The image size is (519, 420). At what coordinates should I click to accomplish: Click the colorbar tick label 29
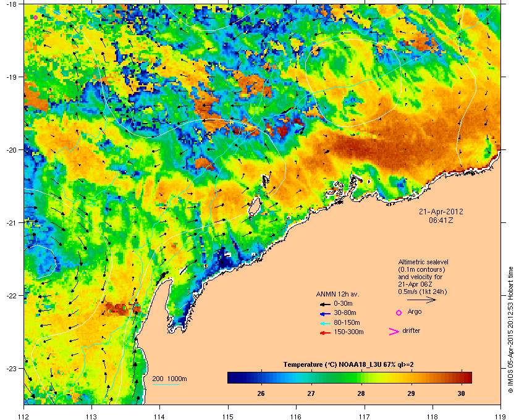[411, 393]
